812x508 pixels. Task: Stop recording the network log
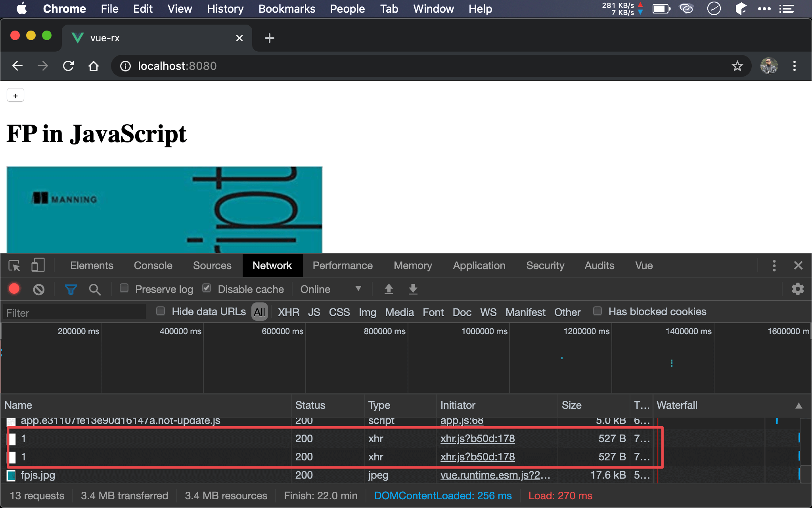click(x=14, y=289)
